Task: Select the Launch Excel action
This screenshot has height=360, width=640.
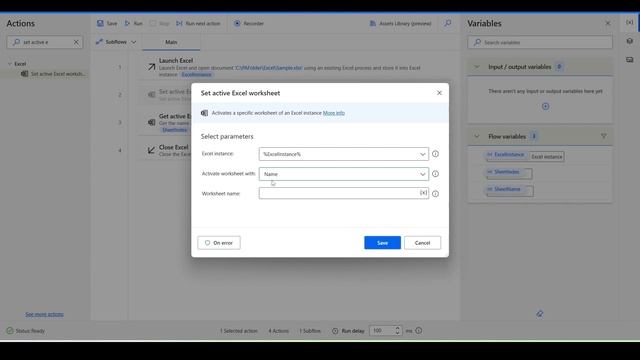Action: tap(294, 67)
